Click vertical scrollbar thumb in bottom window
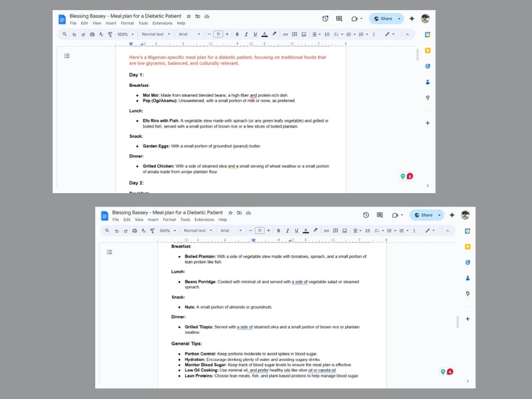The width and height of the screenshot is (532, 399). coord(458,322)
